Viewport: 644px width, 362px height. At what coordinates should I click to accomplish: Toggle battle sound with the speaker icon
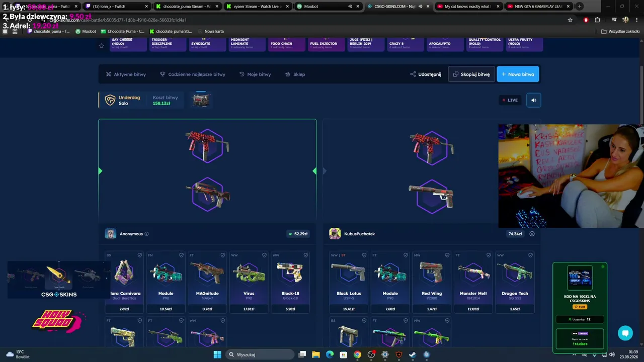tap(534, 100)
